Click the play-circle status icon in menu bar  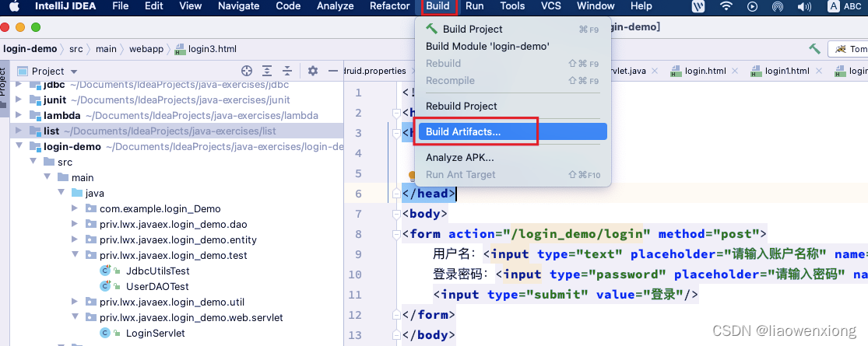coord(752,7)
